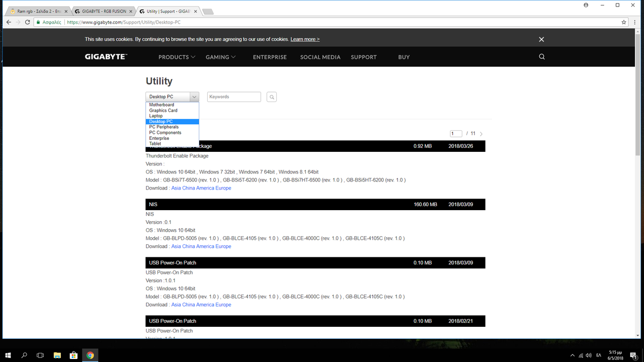
Task: Expand the GAMING navigation menu
Action: pos(220,57)
